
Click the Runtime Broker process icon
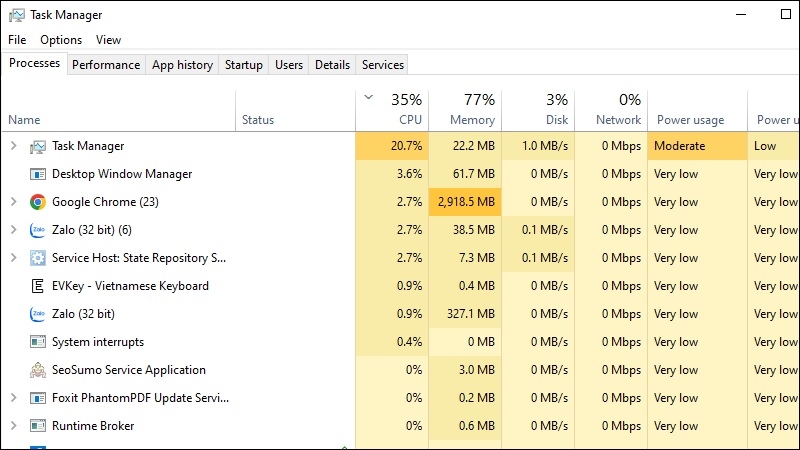[x=38, y=426]
